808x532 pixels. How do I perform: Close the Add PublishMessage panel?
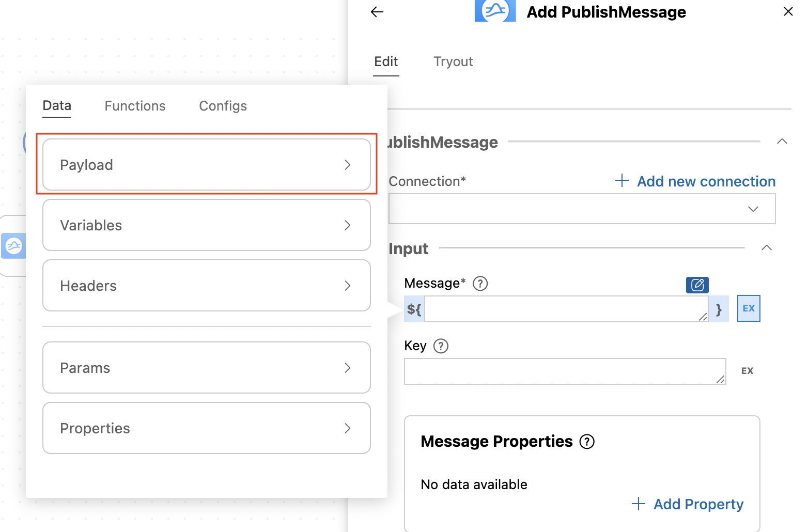[x=788, y=11]
